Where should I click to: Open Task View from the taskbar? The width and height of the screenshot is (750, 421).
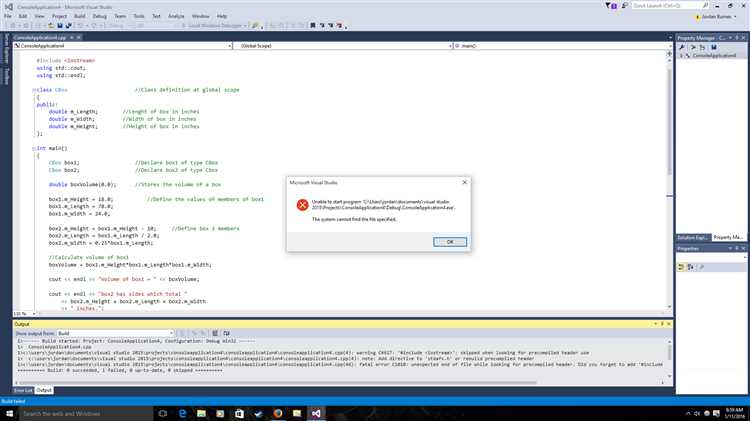[x=163, y=413]
